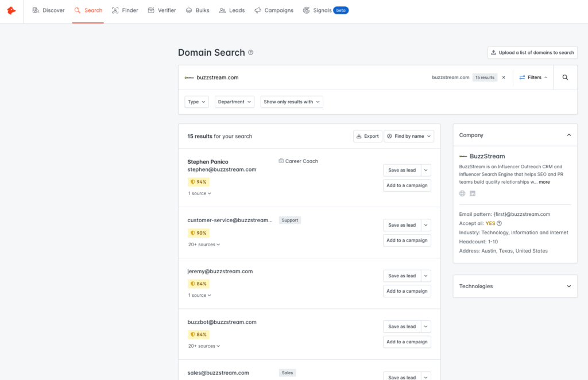Open the Campaigns tab
Screen dimensions: 588x380
[x=274, y=10]
